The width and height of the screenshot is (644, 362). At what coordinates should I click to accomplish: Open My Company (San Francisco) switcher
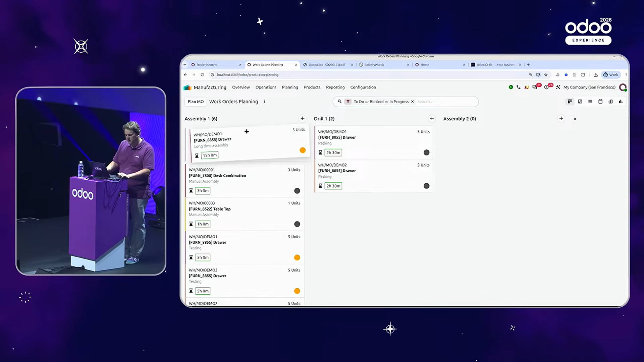coord(589,87)
